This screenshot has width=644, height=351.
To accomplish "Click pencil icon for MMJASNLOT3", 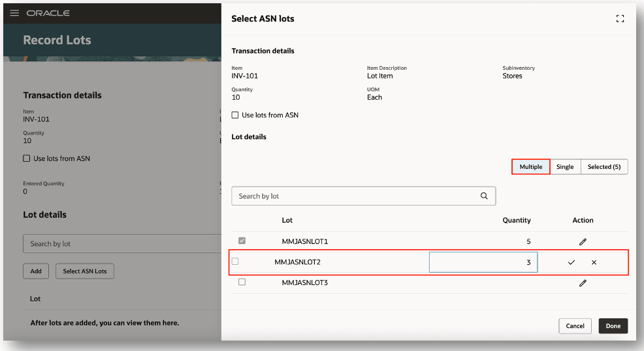I will coord(583,283).
